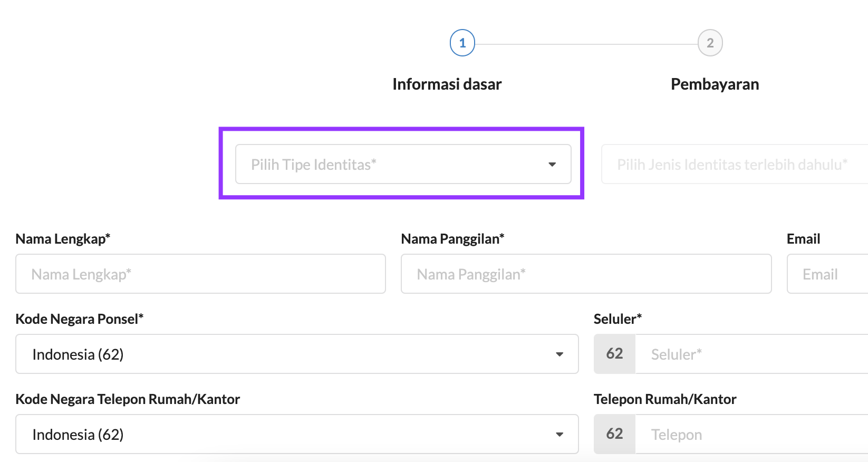Click the step 1 circle indicator
This screenshot has width=868, height=462.
coord(462,43)
